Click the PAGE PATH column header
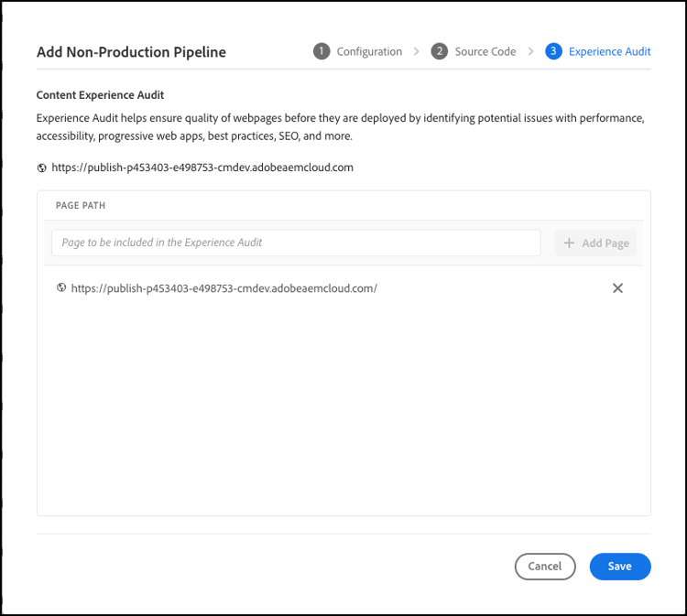Image resolution: width=687 pixels, height=616 pixels. click(x=81, y=206)
